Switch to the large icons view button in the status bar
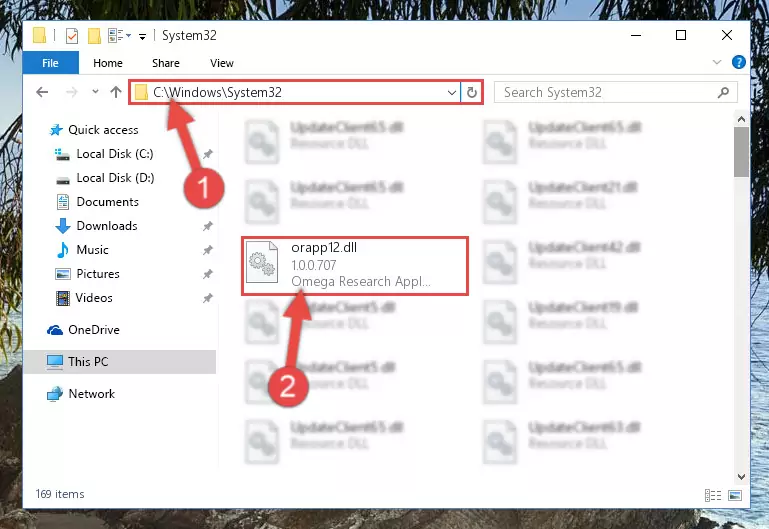769x529 pixels. (x=735, y=495)
